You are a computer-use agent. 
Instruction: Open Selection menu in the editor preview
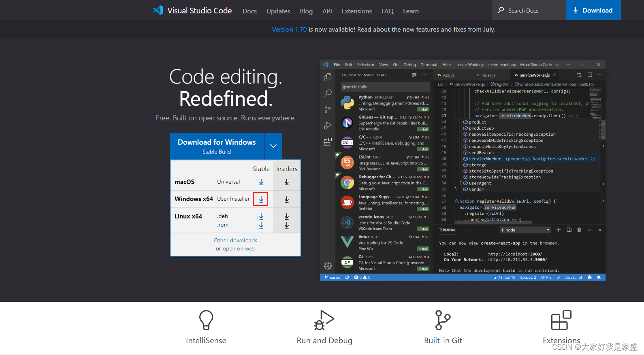(365, 64)
